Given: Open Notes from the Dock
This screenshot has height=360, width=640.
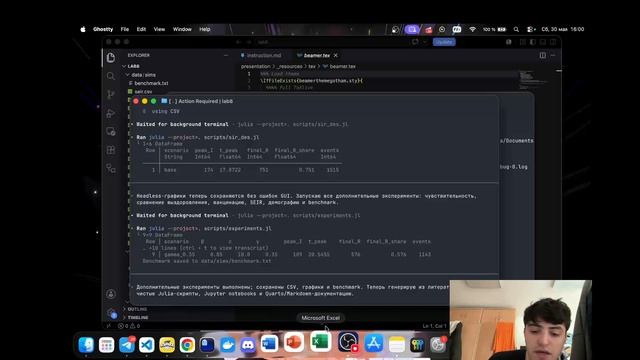Looking at the screenshot, I should click(396, 344).
